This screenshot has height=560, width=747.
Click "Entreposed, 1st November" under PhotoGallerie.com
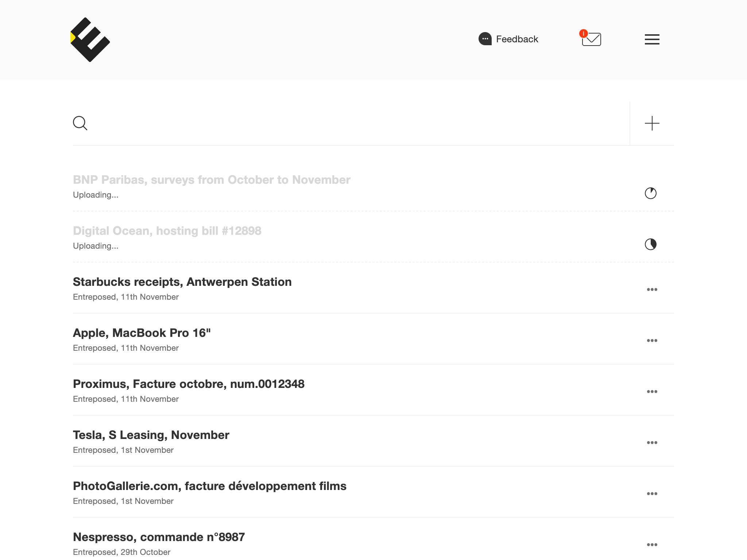pyautogui.click(x=123, y=501)
